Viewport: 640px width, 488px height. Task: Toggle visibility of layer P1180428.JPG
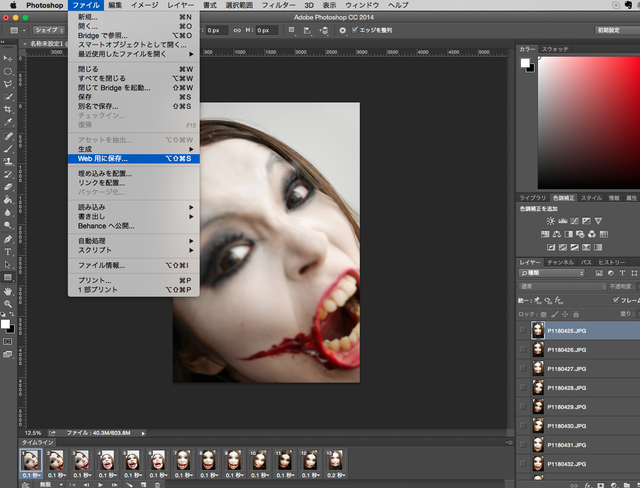click(x=523, y=388)
